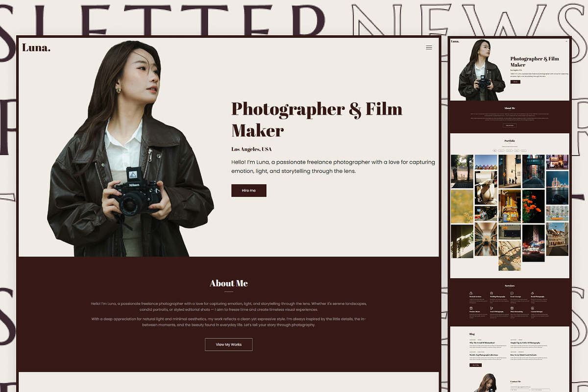Screen dimensions: 588x392
Task: Click the Travel Photography service icon
Action: coord(491,308)
